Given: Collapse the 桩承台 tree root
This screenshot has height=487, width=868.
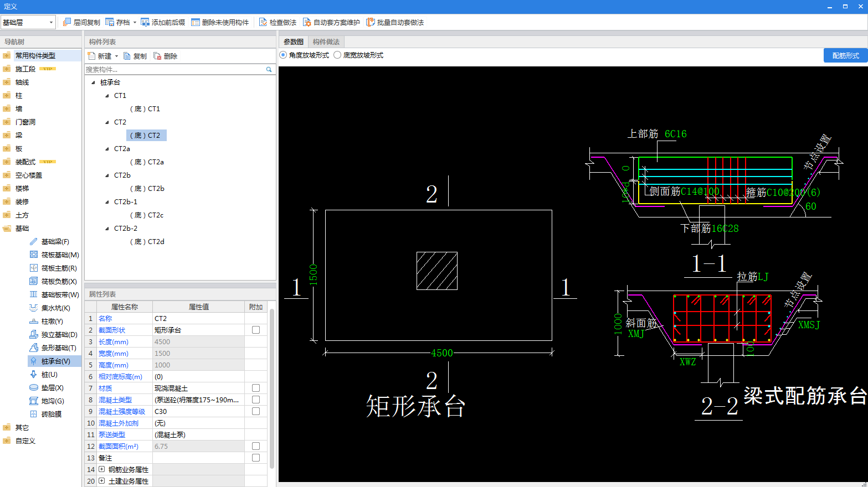Looking at the screenshot, I should click(93, 82).
